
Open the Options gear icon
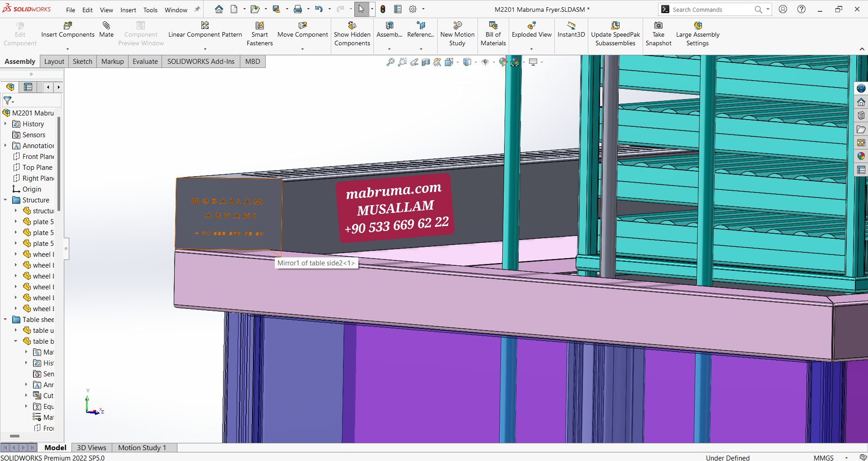413,9
